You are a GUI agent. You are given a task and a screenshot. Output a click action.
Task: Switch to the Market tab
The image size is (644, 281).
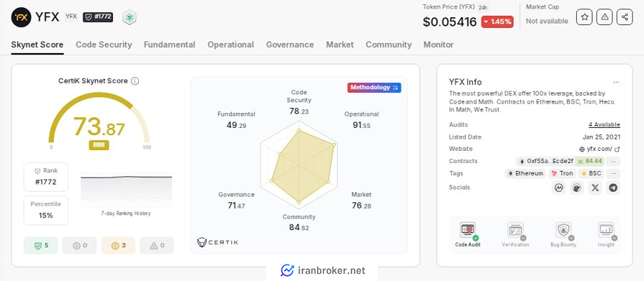[340, 45]
